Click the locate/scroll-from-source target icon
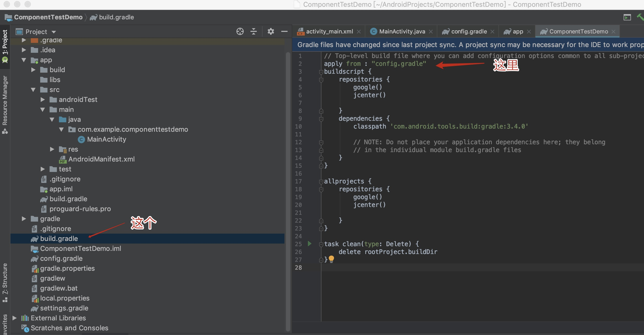 click(240, 32)
